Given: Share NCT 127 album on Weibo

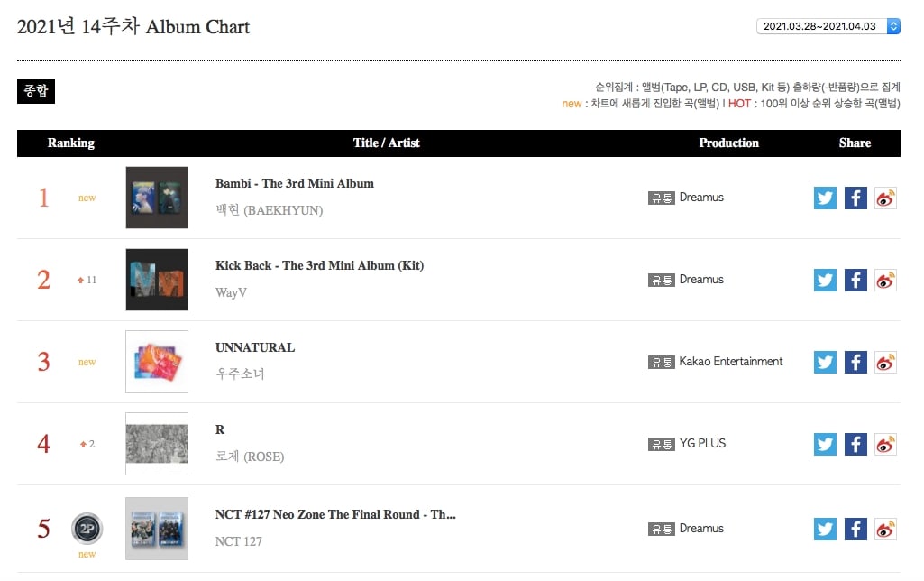Looking at the screenshot, I should [886, 529].
